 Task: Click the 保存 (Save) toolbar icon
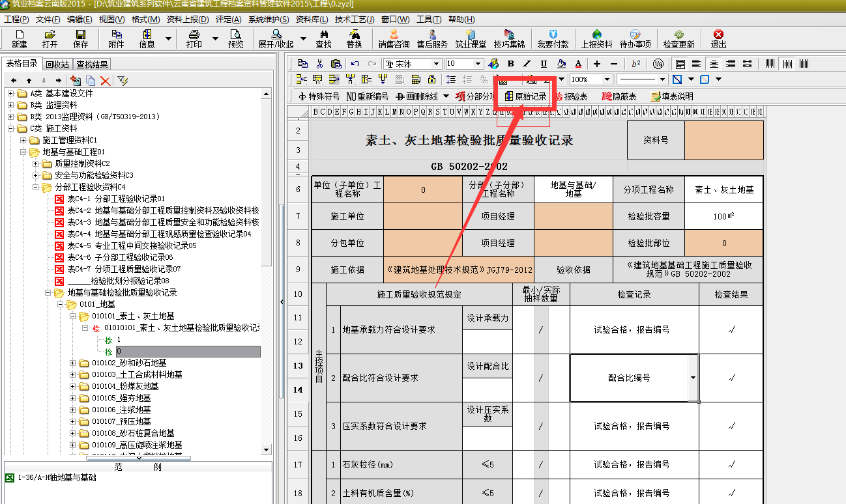(81, 38)
